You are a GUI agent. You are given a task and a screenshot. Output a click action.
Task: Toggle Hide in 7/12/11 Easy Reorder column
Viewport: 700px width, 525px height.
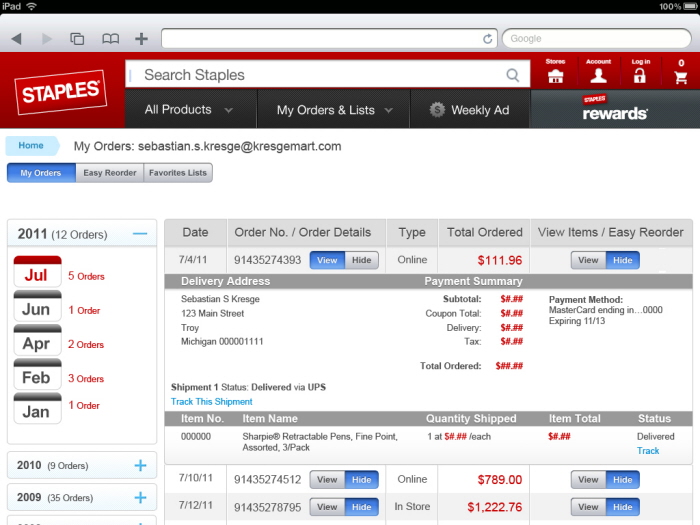point(622,507)
